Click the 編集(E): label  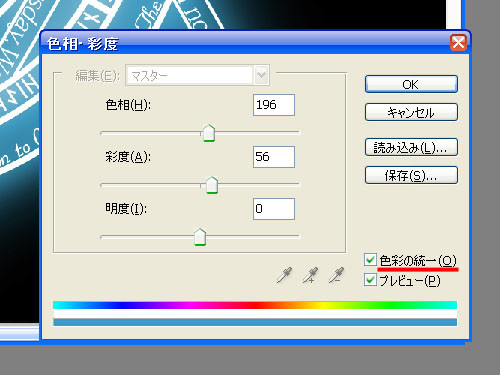click(97, 76)
